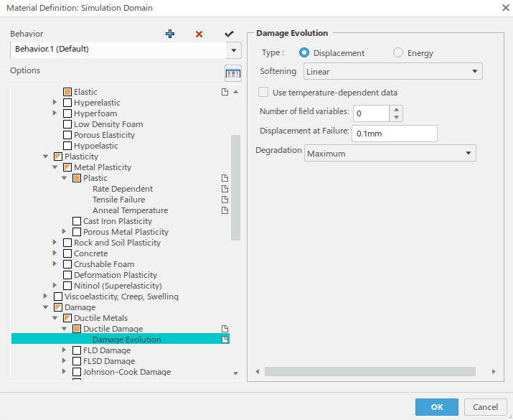
Task: Click document icon beside Anneal Temperature
Action: [225, 210]
